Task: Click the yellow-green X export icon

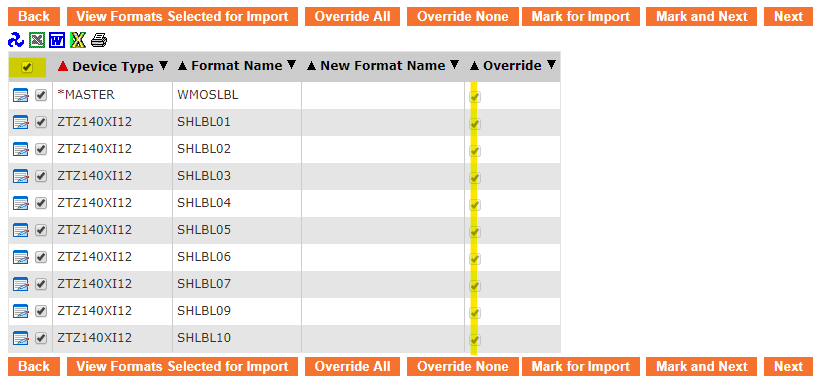Action: pyautogui.click(x=77, y=40)
